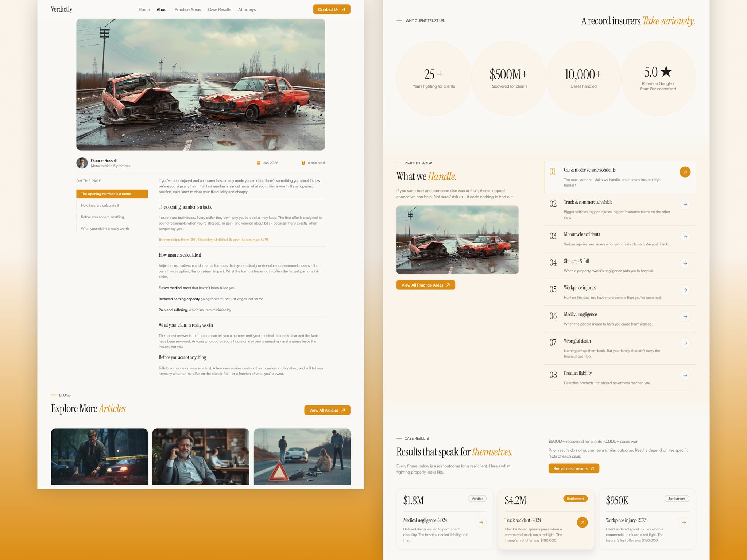The width and height of the screenshot is (747, 560).
Task: Click the Product liability arrow icon
Action: coord(685,376)
